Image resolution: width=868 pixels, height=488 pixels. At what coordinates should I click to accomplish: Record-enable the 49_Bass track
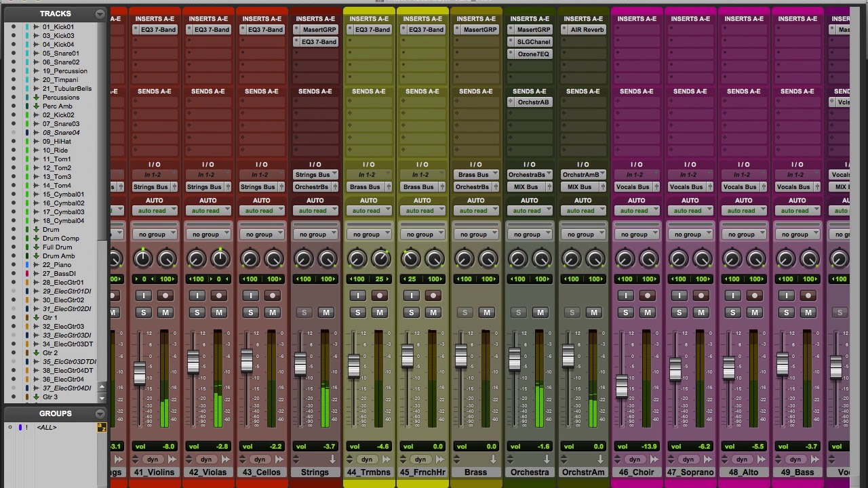(808, 296)
